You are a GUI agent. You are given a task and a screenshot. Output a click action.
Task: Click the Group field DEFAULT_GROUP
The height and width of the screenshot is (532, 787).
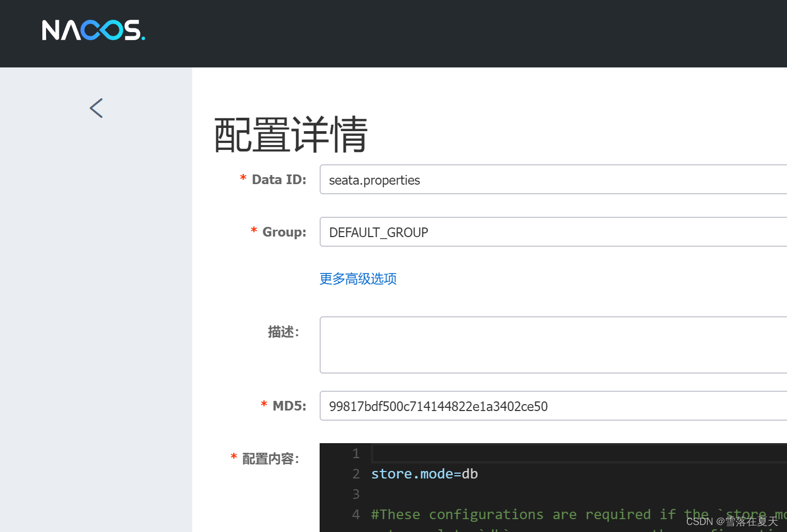coord(553,232)
